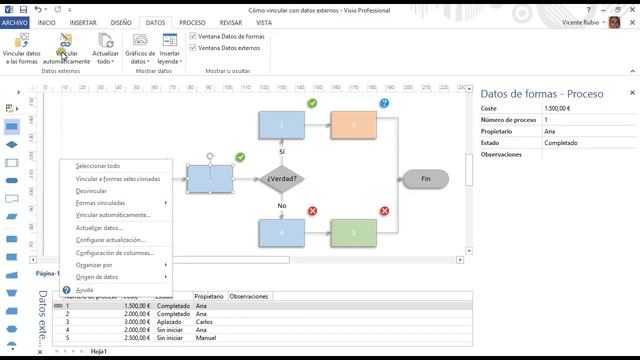Select the Fin terminator shape

click(x=425, y=179)
